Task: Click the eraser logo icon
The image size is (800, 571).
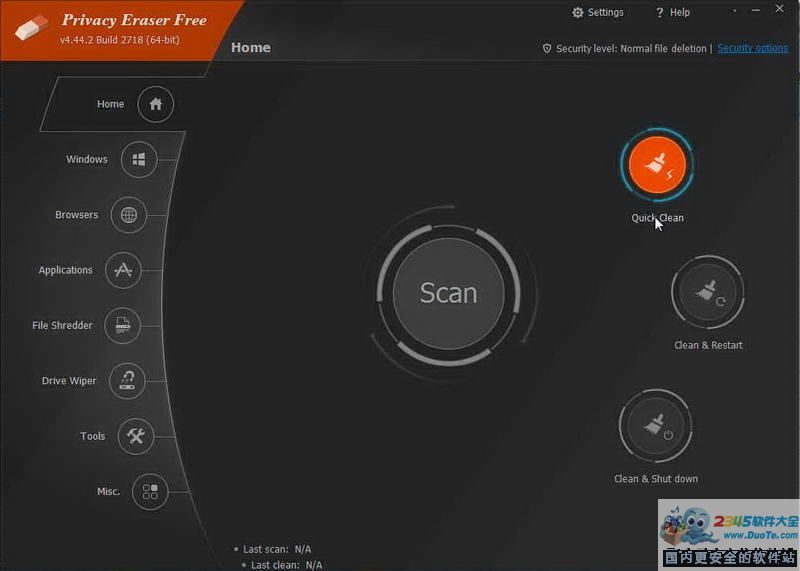Action: [31, 27]
